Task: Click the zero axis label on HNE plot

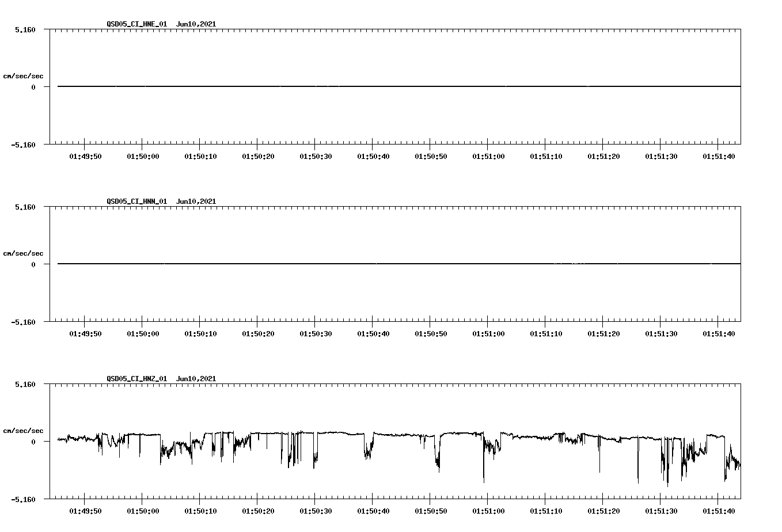Action: 33,87
